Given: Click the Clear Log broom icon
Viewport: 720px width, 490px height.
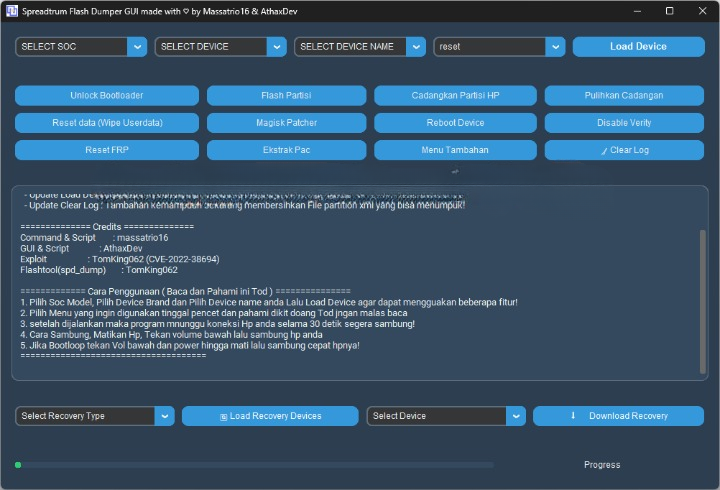Looking at the screenshot, I should coord(603,150).
